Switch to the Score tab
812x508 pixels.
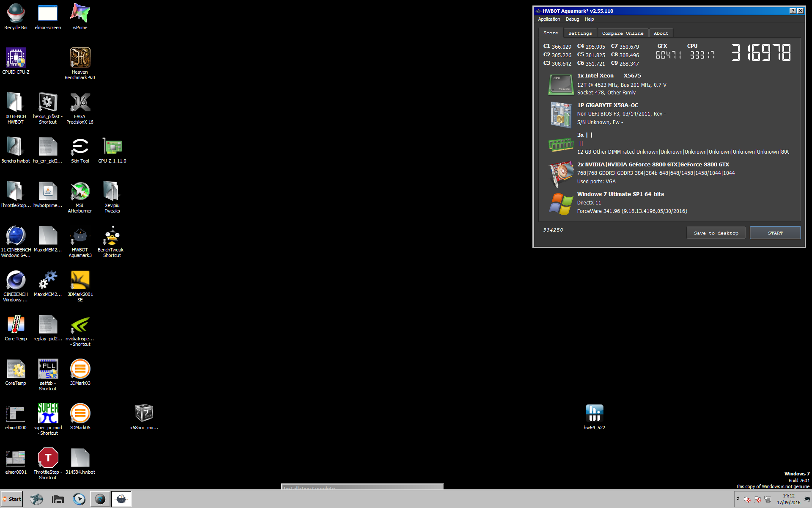(x=551, y=33)
